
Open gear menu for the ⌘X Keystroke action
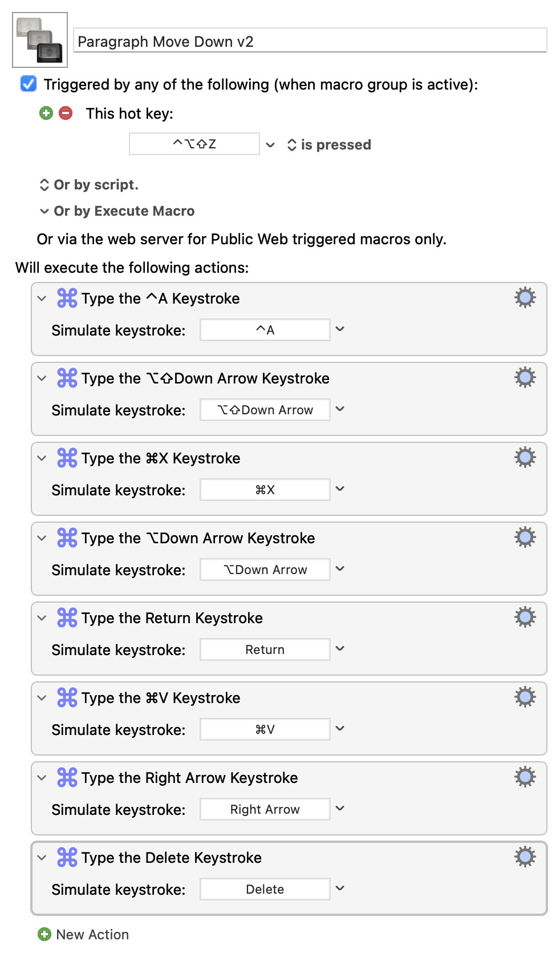click(x=525, y=457)
